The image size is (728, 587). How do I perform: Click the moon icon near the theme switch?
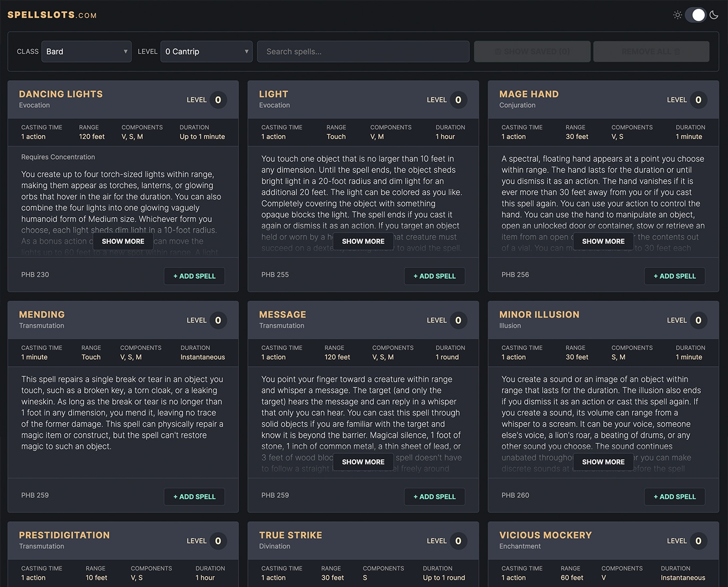point(714,15)
